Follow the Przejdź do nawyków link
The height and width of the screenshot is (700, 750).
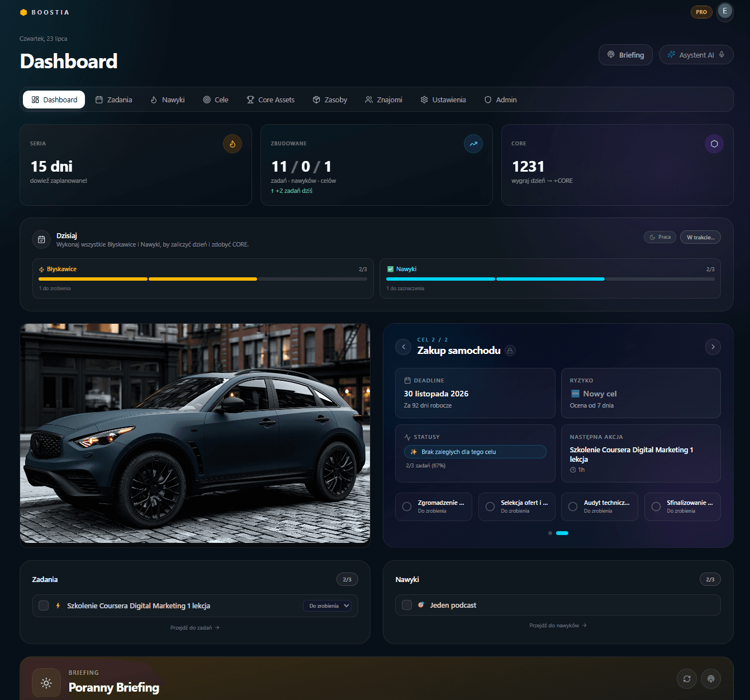(558, 626)
